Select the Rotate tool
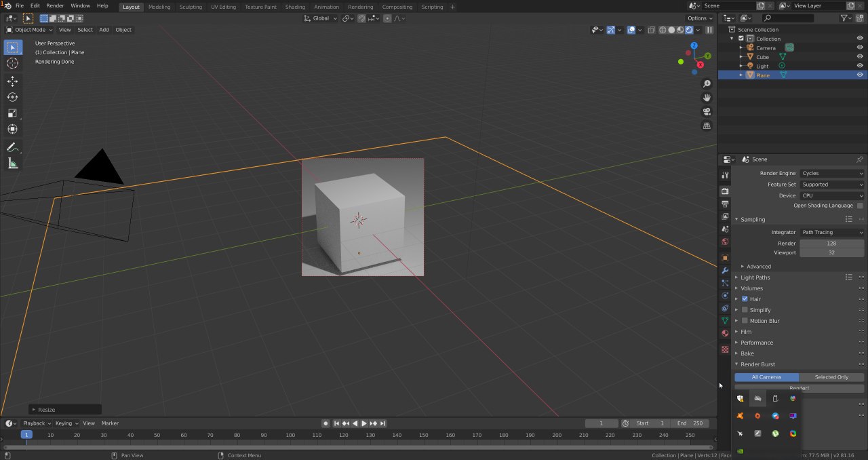The width and height of the screenshot is (868, 460). [x=12, y=97]
